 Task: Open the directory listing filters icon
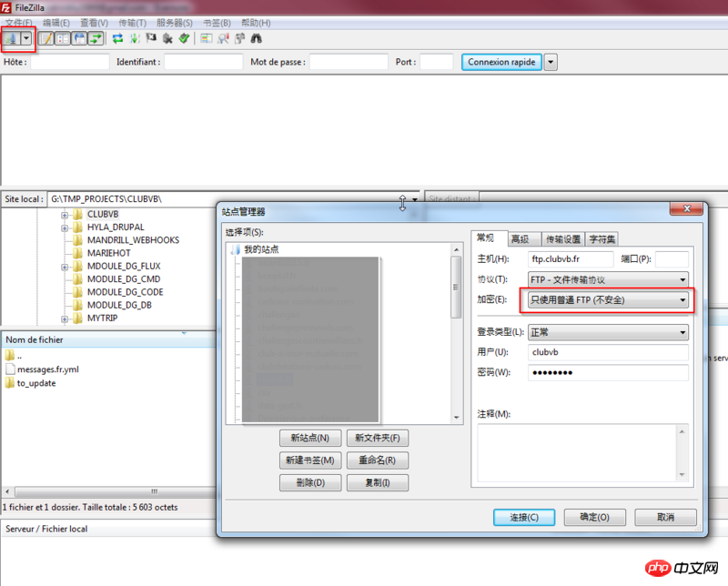(x=207, y=38)
